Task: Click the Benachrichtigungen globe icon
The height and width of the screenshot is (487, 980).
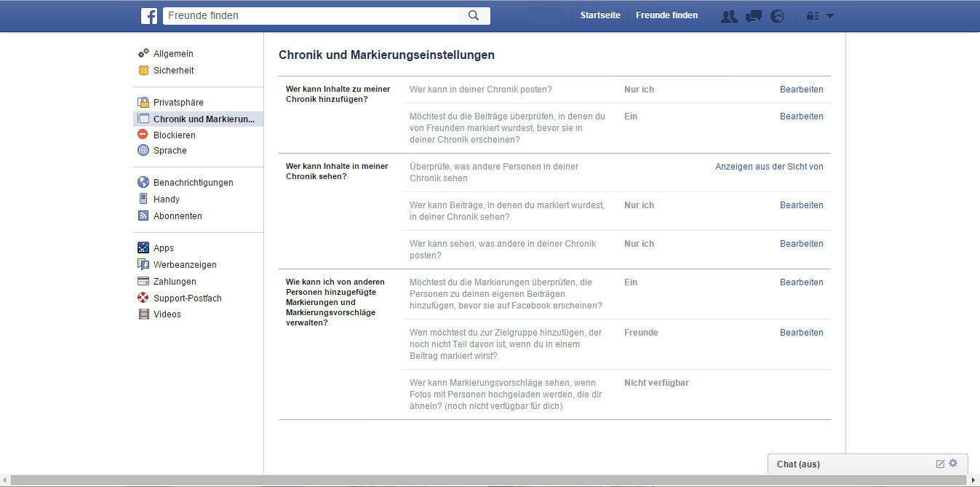Action: (x=143, y=183)
